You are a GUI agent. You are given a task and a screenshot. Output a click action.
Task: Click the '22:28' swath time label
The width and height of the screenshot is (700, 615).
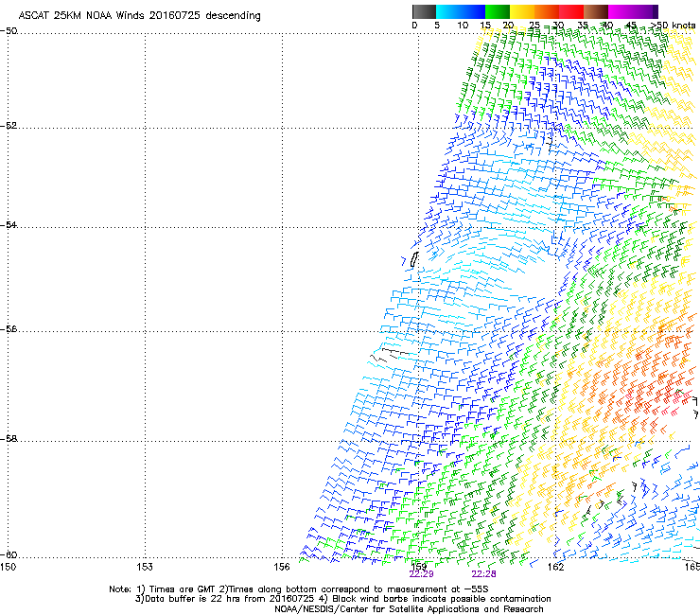484,574
